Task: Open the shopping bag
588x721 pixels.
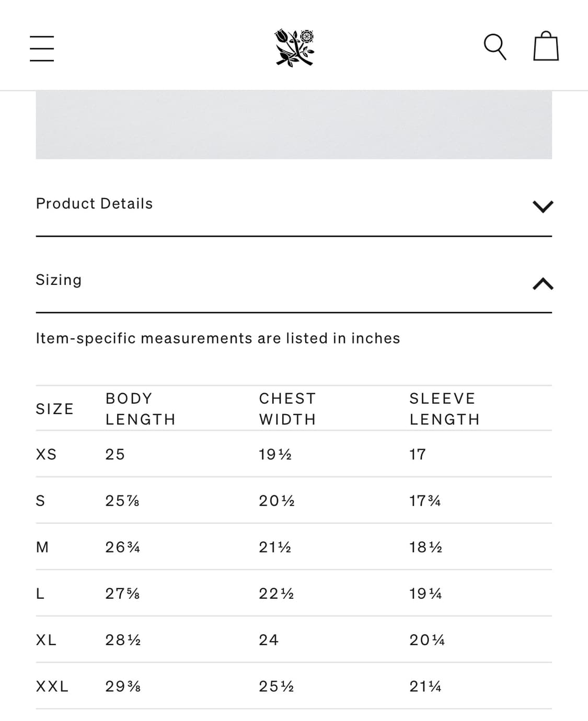Action: [546, 47]
